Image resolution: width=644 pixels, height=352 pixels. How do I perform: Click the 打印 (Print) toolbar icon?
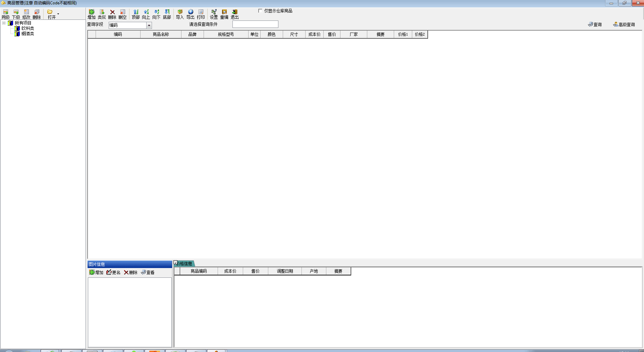coord(201,14)
